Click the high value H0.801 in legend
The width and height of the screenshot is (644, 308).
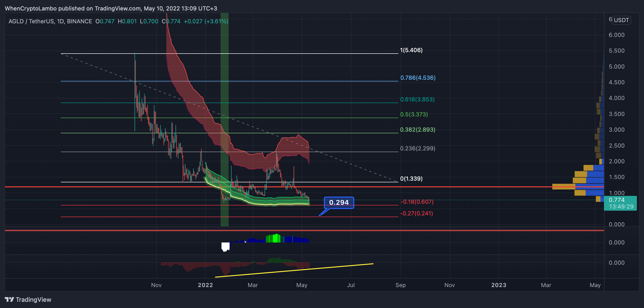(127, 21)
